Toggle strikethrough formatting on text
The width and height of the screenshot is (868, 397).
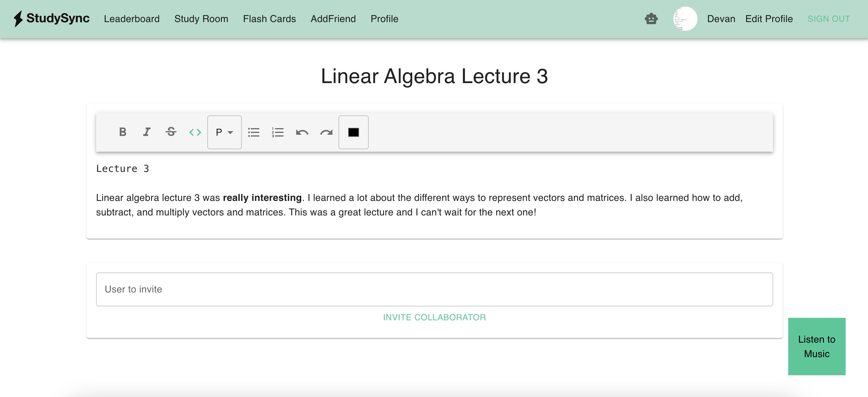[x=170, y=132]
